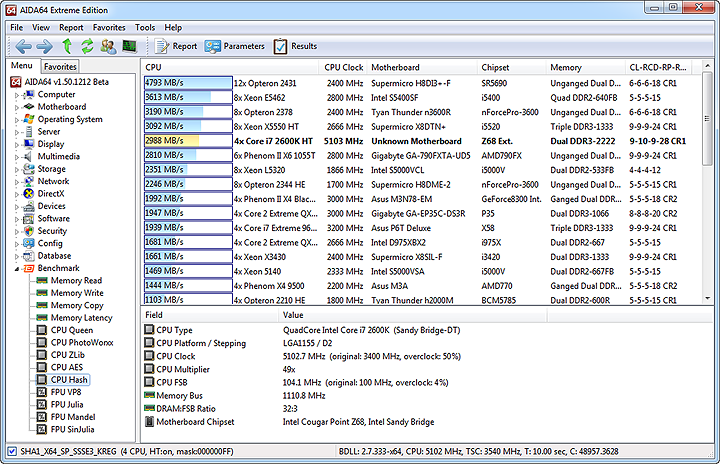Screen dimensions: 720x464
Task: Click the Parameters toolbar button
Action: point(235,46)
